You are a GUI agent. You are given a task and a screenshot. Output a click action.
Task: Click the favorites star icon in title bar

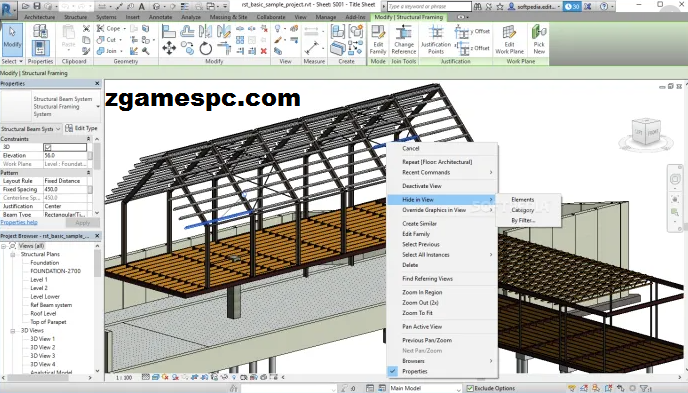500,7
